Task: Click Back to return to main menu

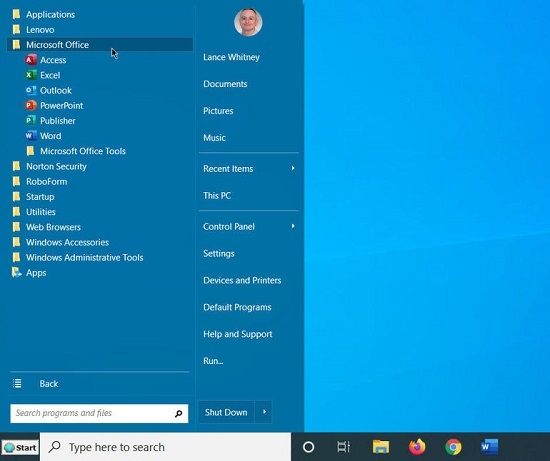Action: tap(49, 383)
